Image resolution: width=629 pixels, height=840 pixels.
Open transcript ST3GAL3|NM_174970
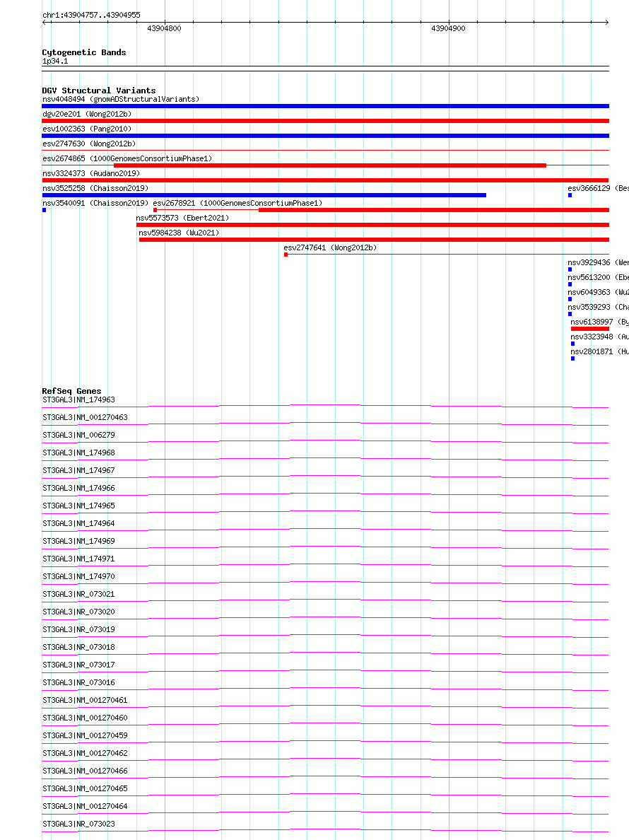pyautogui.click(x=78, y=576)
